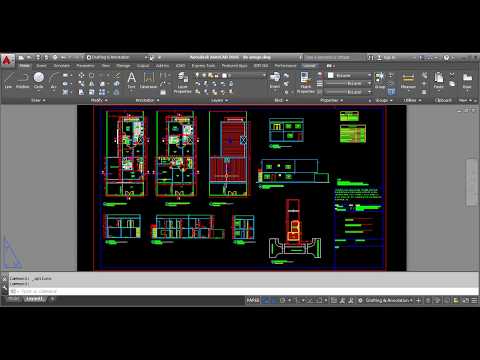The image size is (480, 360).
Task: Expand the Draw panel
Action: (x=38, y=100)
